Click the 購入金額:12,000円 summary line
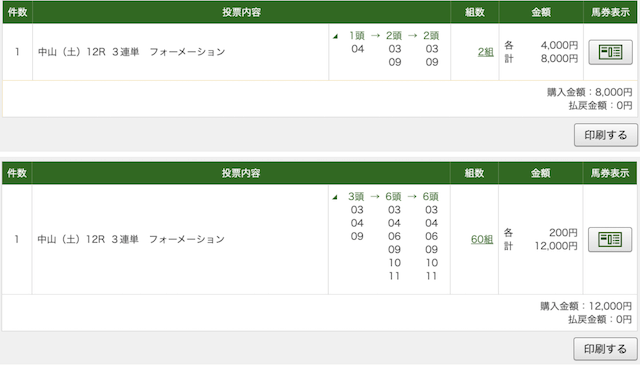Viewport: 640px width, 365px height. pyautogui.click(x=586, y=306)
